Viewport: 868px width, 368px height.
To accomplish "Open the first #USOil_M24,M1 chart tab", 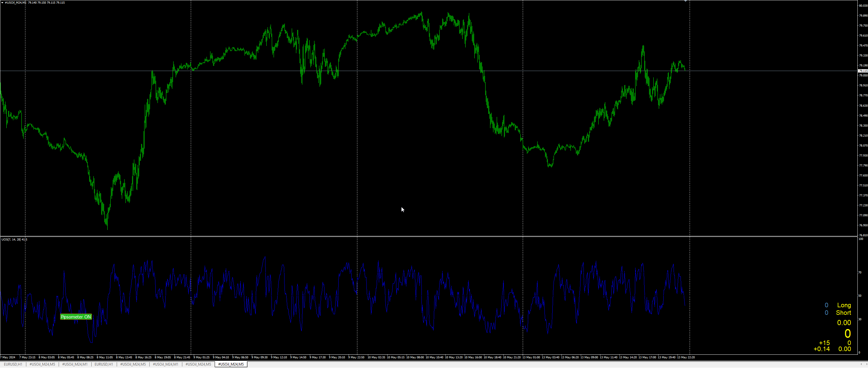I will [x=75, y=364].
